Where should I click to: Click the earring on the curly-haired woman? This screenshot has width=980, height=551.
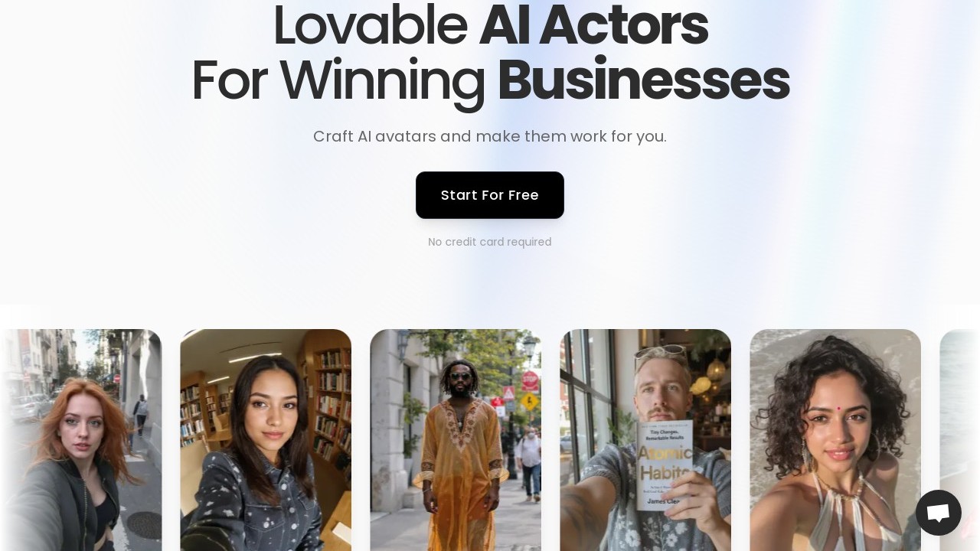807,459
